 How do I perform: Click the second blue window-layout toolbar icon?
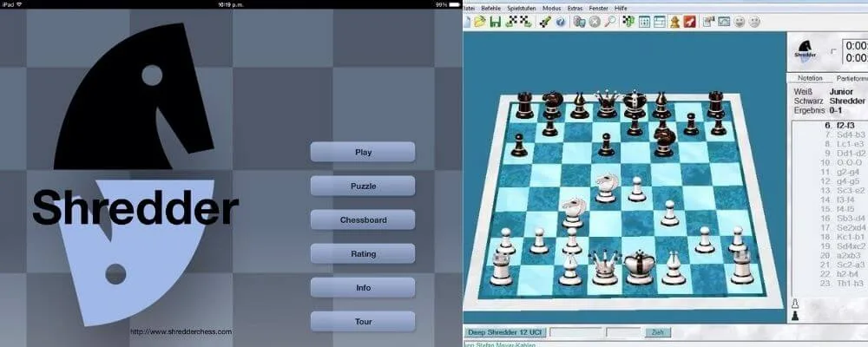(660, 22)
